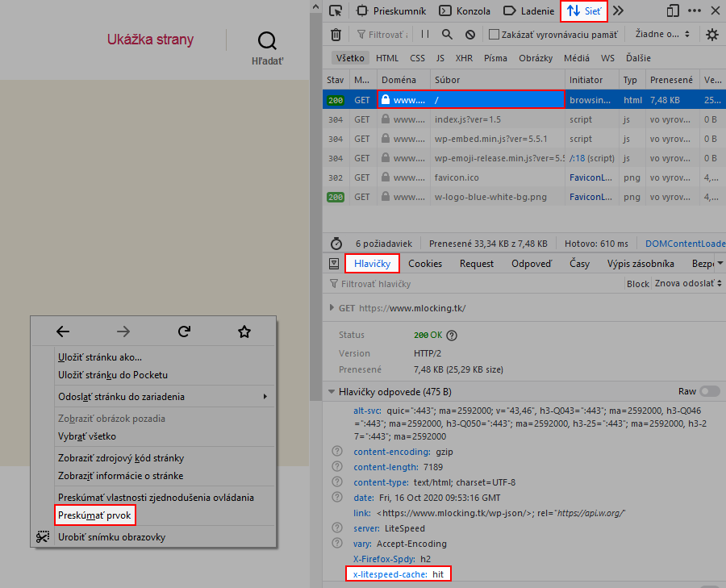726x588 pixels.
Task: Clear the network log with trash icon
Action: coord(336,35)
